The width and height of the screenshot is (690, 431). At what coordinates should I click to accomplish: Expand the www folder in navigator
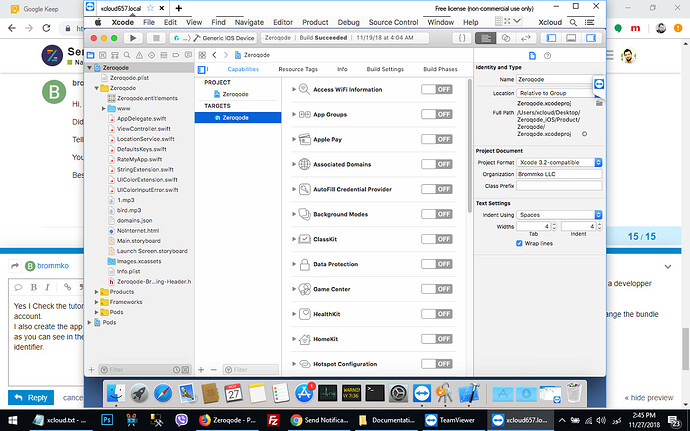(103, 108)
